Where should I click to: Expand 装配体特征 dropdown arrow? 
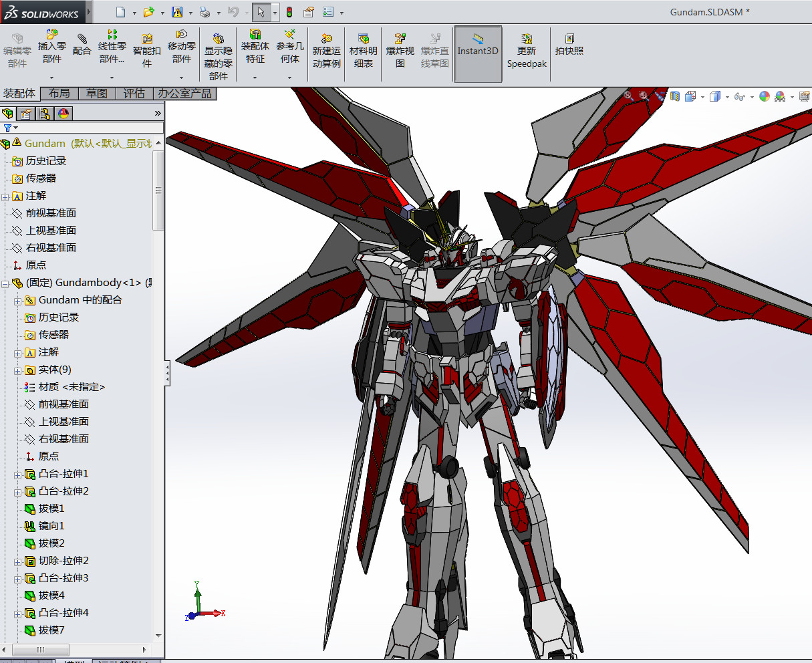[255, 78]
